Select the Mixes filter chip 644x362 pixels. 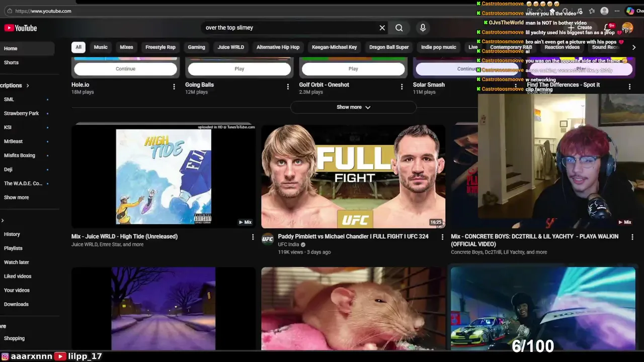pos(126,47)
